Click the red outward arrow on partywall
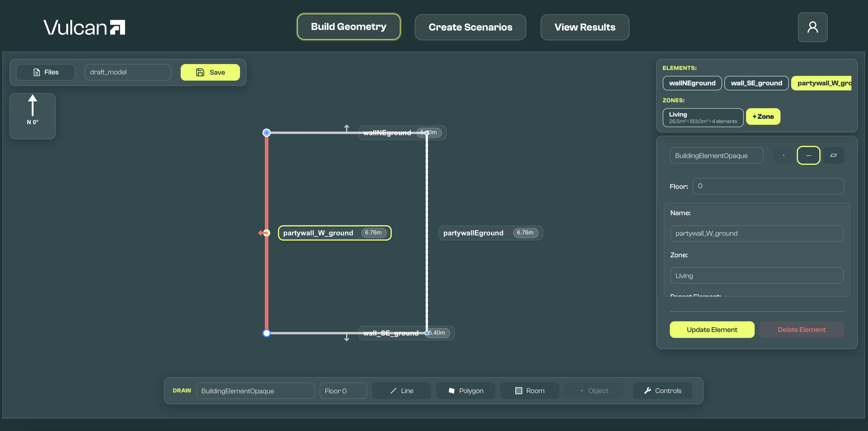The image size is (868, 431). 261,233
